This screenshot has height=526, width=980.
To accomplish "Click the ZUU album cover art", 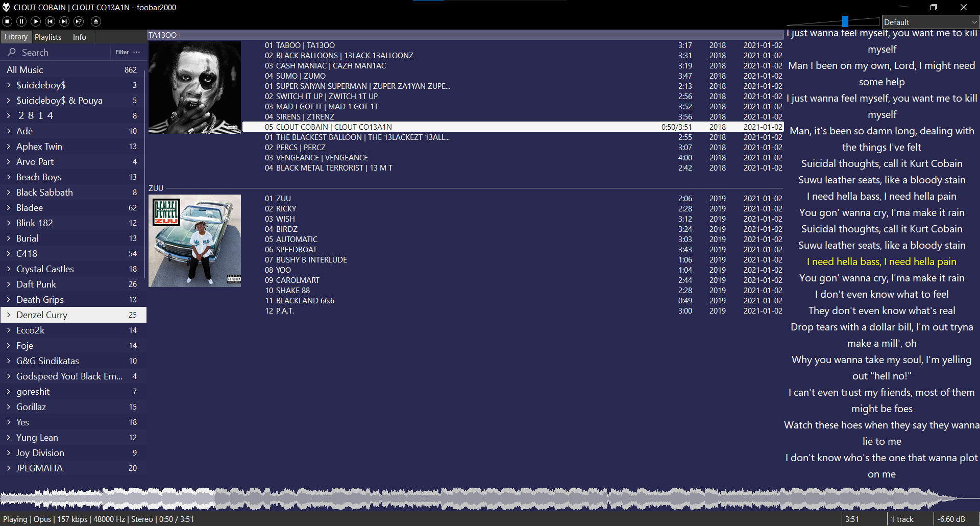I will (194, 241).
